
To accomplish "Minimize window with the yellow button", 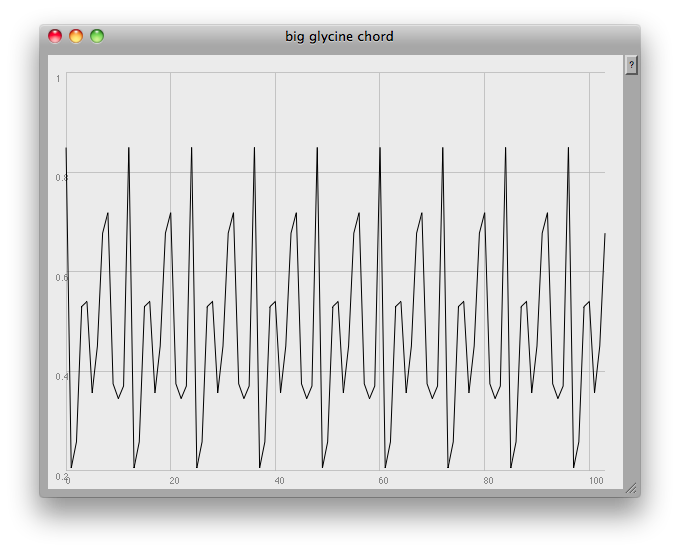I will point(76,37).
